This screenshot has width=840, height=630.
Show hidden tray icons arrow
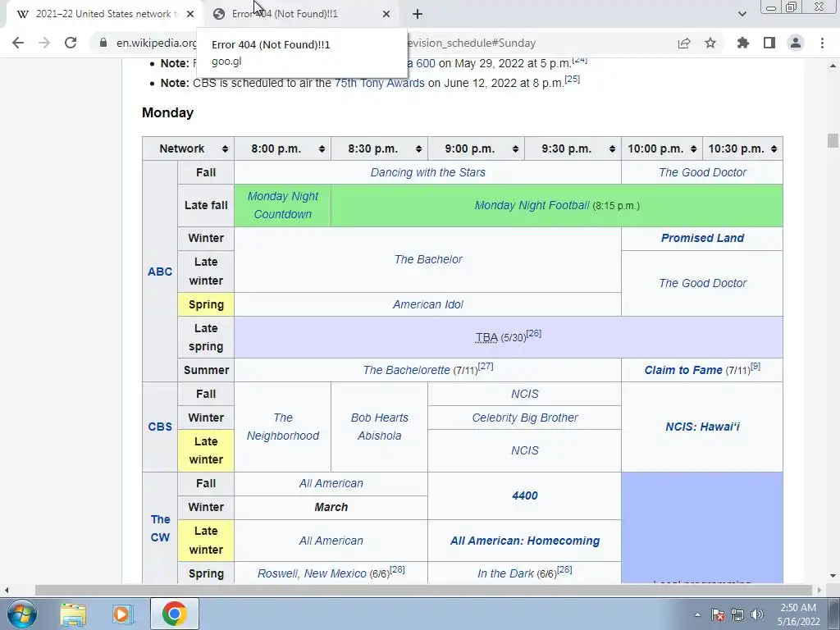697,614
